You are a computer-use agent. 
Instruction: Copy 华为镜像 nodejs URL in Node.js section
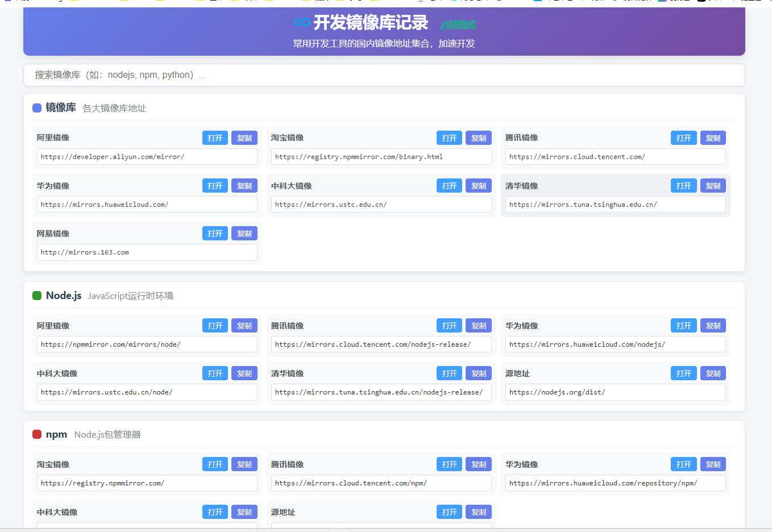[713, 326]
